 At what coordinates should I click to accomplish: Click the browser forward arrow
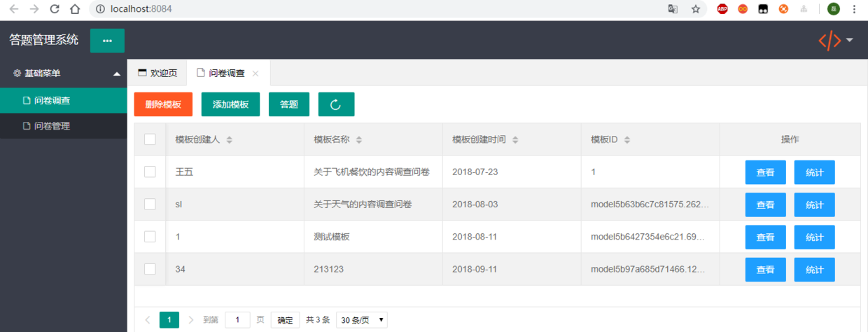(34, 9)
